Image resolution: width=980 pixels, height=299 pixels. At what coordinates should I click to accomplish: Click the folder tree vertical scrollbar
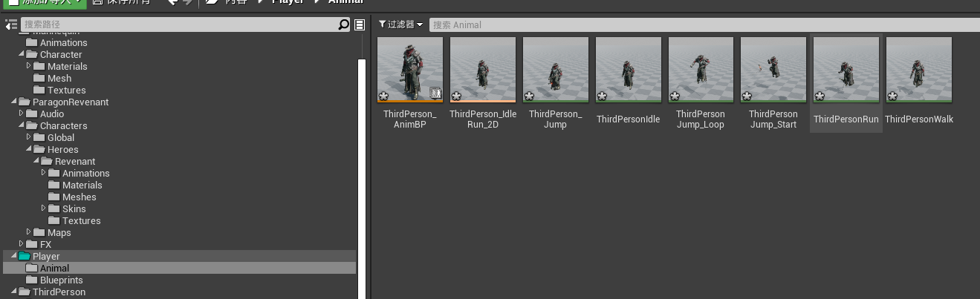(363, 178)
